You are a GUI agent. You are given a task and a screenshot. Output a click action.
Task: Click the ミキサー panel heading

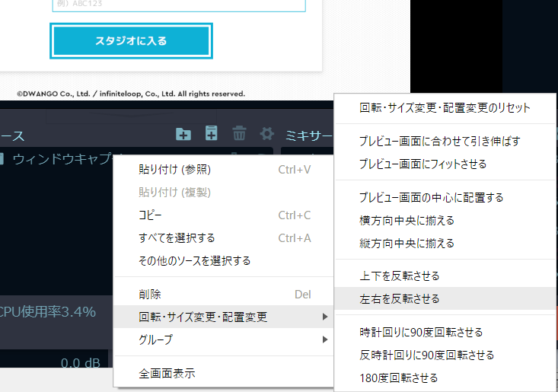[309, 135]
